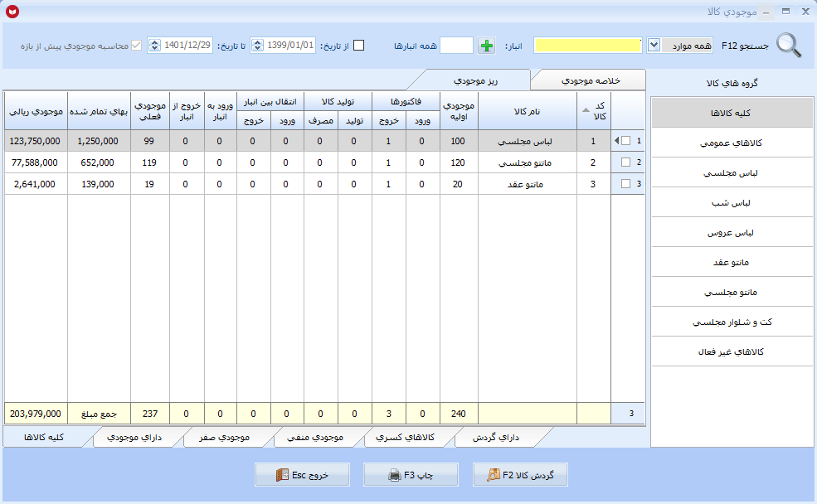Viewport: 817px width, 504px height.
Task: Click the 123,750,000 value cell
Action: click(36, 141)
